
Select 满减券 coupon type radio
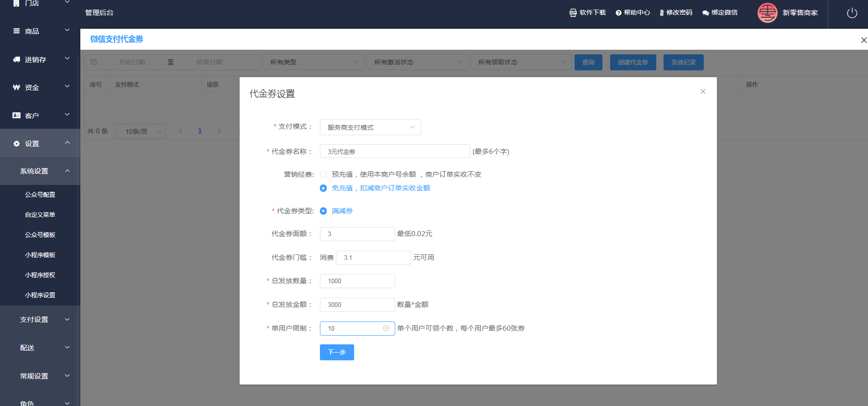(x=323, y=211)
